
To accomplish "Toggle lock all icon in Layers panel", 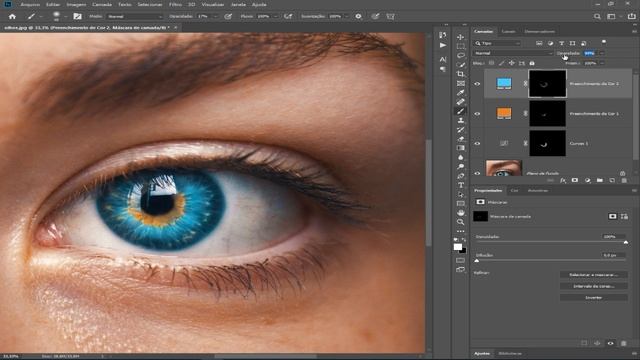I will coord(532,63).
